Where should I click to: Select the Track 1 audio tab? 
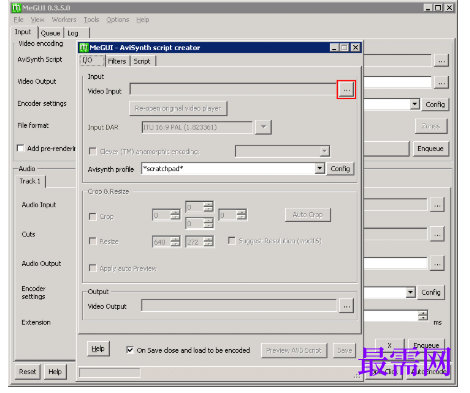tap(30, 181)
